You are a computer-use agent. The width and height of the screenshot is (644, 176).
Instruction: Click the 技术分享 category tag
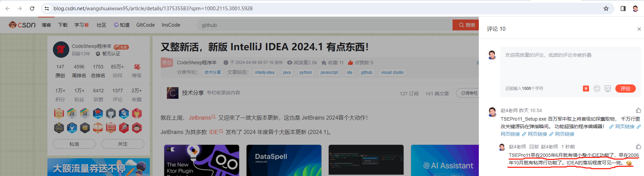point(213,72)
